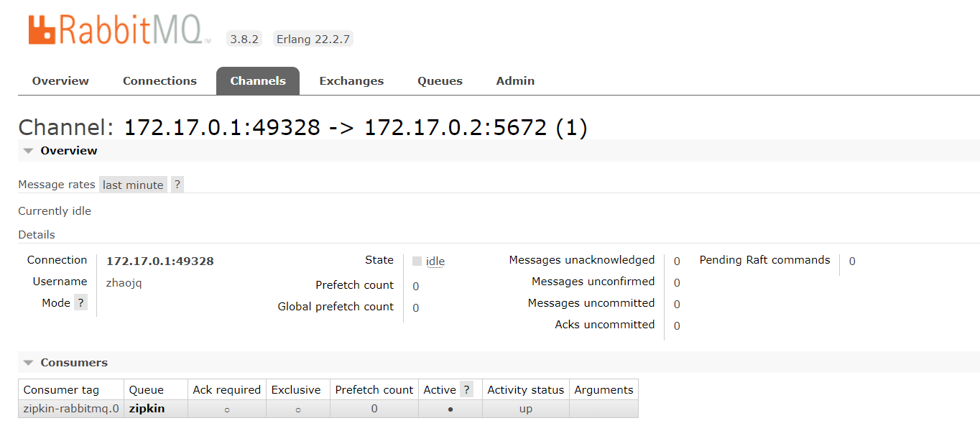
Task: Switch to the Queues tab
Action: point(439,80)
